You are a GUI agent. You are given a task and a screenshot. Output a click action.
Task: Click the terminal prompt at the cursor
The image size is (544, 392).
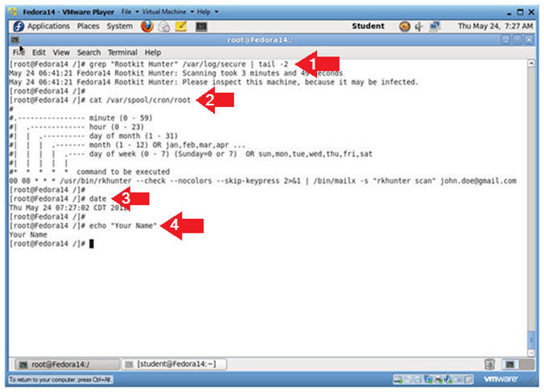(92, 244)
